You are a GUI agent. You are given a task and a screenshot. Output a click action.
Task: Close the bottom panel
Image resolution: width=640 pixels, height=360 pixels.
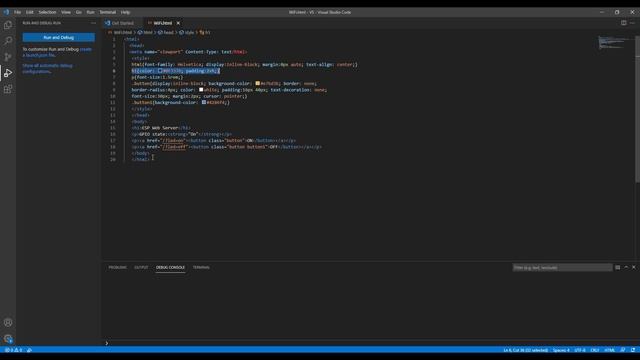pos(634,267)
